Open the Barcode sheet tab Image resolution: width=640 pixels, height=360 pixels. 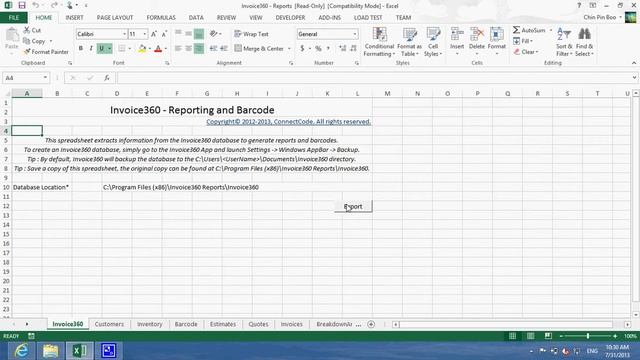coord(186,324)
